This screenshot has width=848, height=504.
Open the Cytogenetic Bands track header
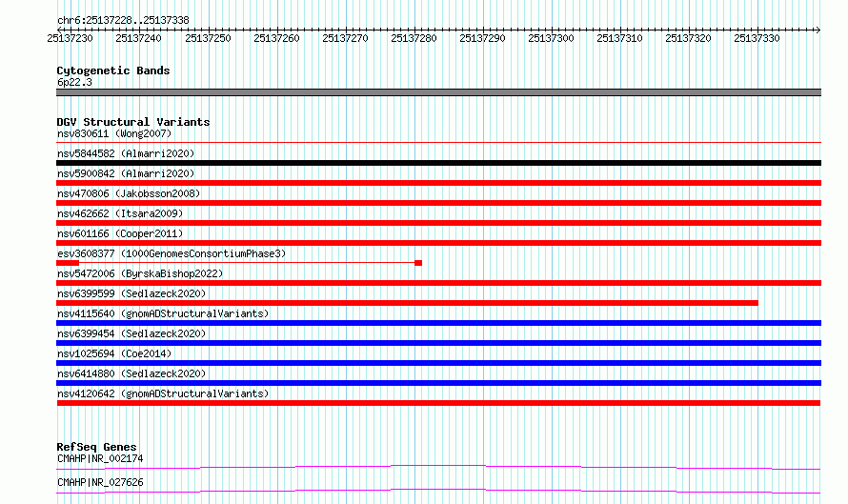(113, 71)
